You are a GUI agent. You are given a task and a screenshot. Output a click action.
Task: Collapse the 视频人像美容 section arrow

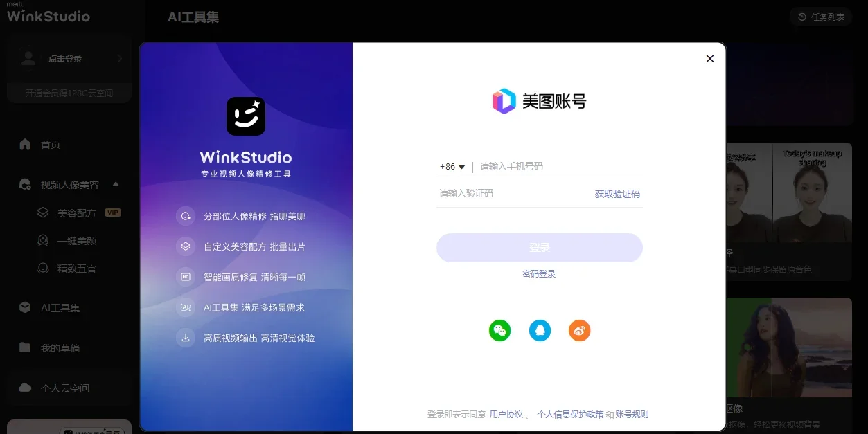click(x=116, y=184)
